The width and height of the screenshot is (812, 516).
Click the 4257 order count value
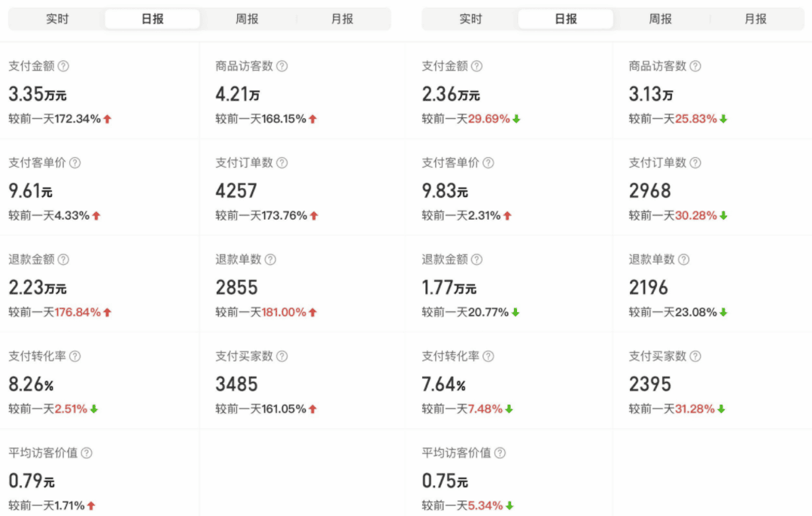[x=238, y=190]
